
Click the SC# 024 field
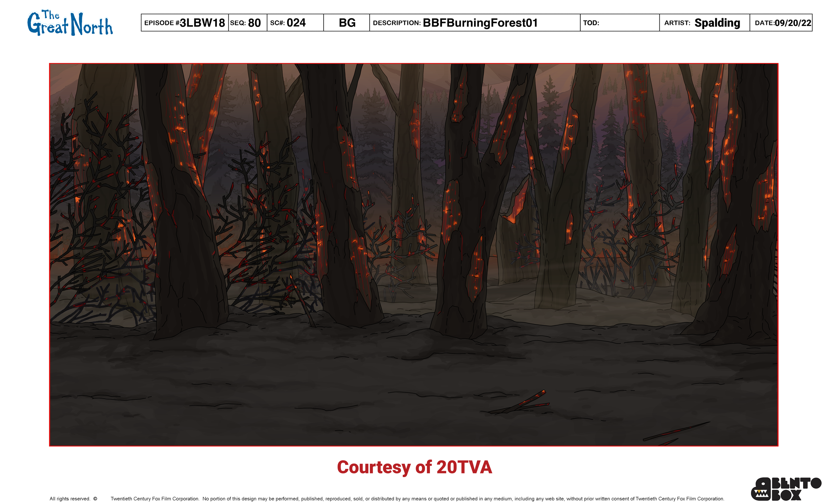(x=296, y=23)
